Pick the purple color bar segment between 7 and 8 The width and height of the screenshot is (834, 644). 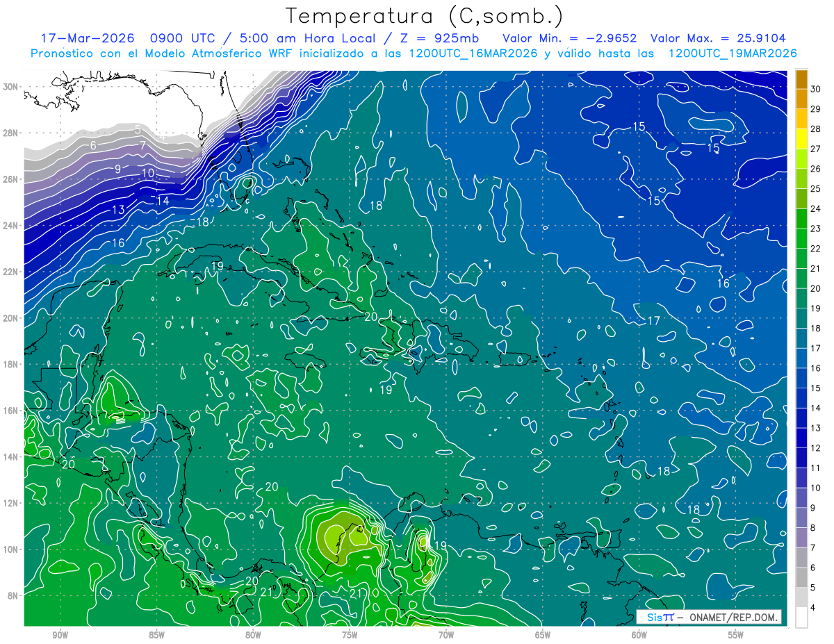pyautogui.click(x=801, y=538)
